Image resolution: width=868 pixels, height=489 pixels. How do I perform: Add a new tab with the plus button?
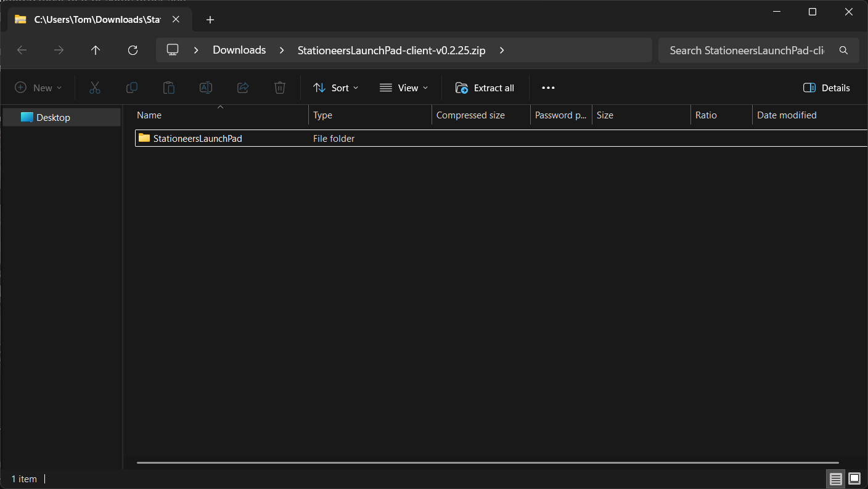pyautogui.click(x=210, y=20)
